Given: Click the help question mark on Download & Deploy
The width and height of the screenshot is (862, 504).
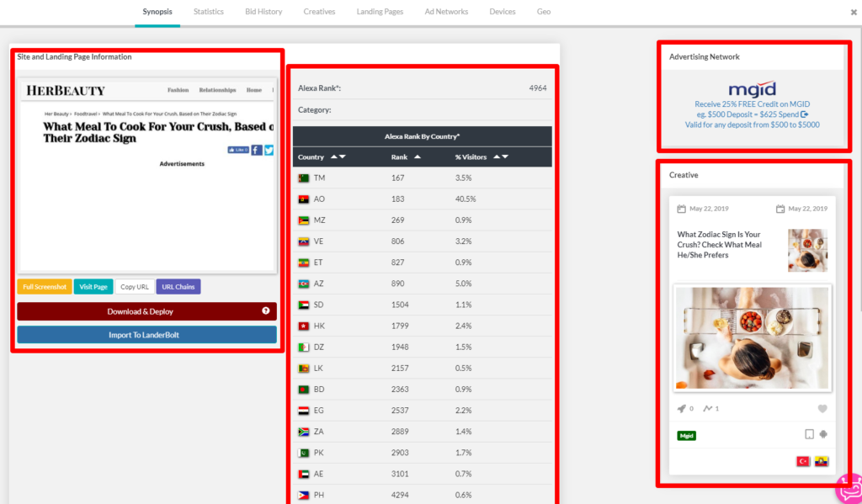Looking at the screenshot, I should point(266,311).
